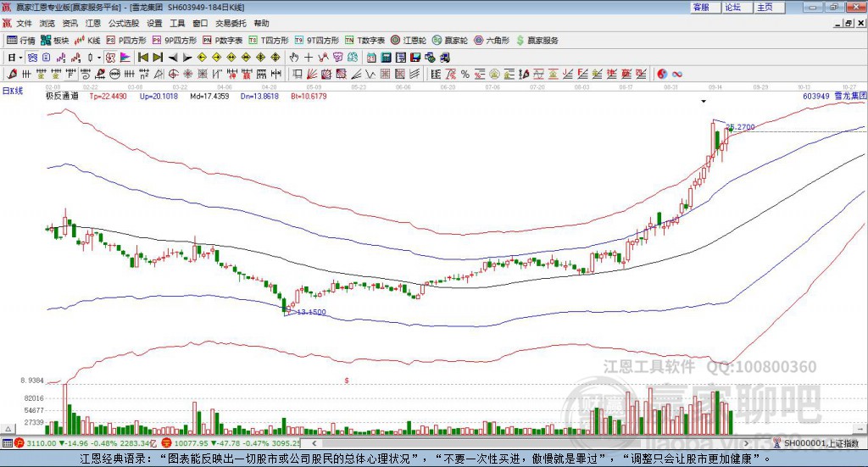868x467 pixels.
Task: Select the red pencil drawing tool
Action: point(12,74)
